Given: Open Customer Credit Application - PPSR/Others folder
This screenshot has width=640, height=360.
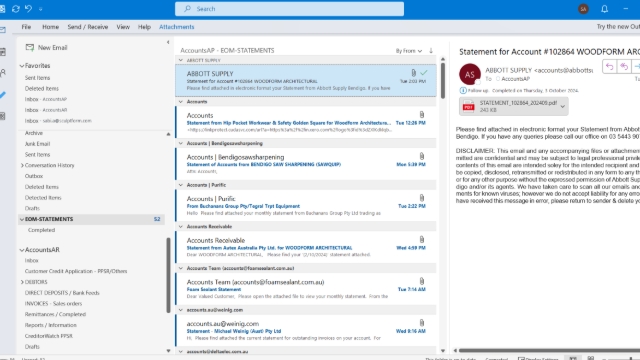Looking at the screenshot, I should [x=76, y=271].
